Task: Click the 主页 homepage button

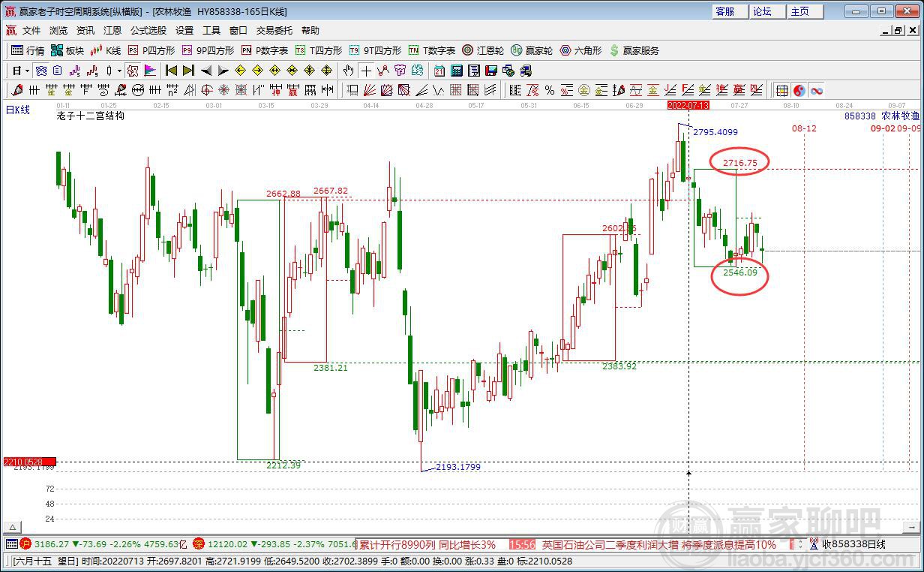Action: tap(805, 11)
